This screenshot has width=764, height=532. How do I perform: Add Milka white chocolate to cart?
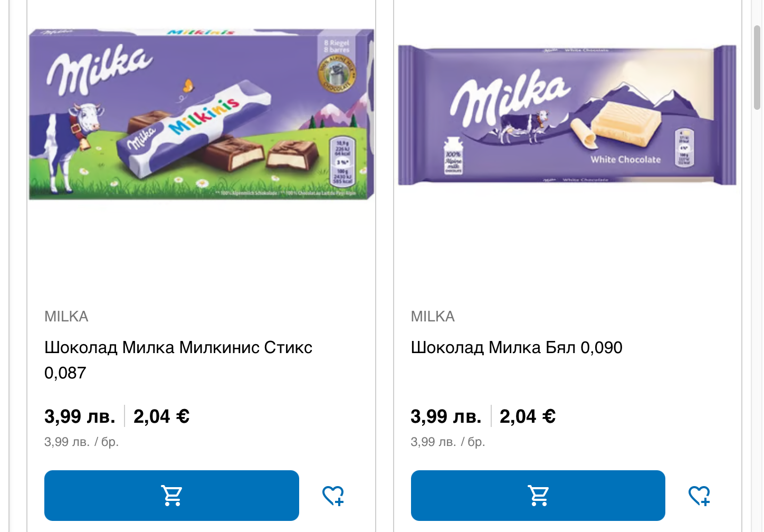point(538,496)
